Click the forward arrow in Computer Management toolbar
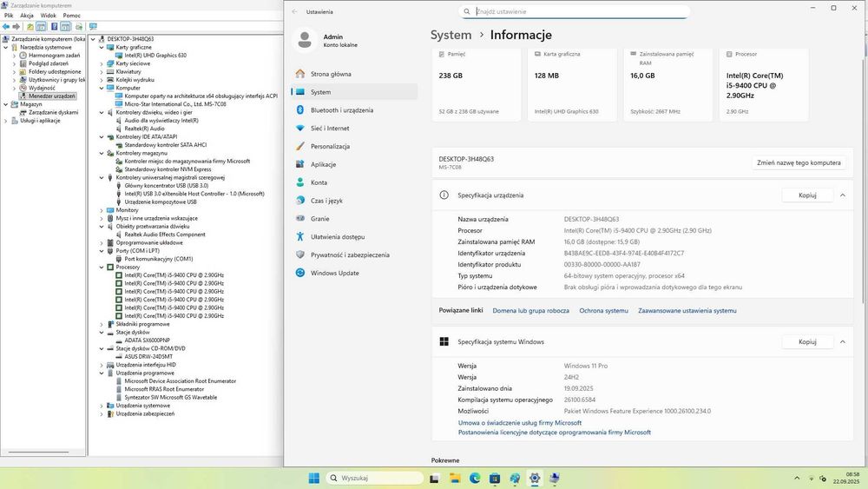This screenshot has width=868, height=489. tap(16, 27)
